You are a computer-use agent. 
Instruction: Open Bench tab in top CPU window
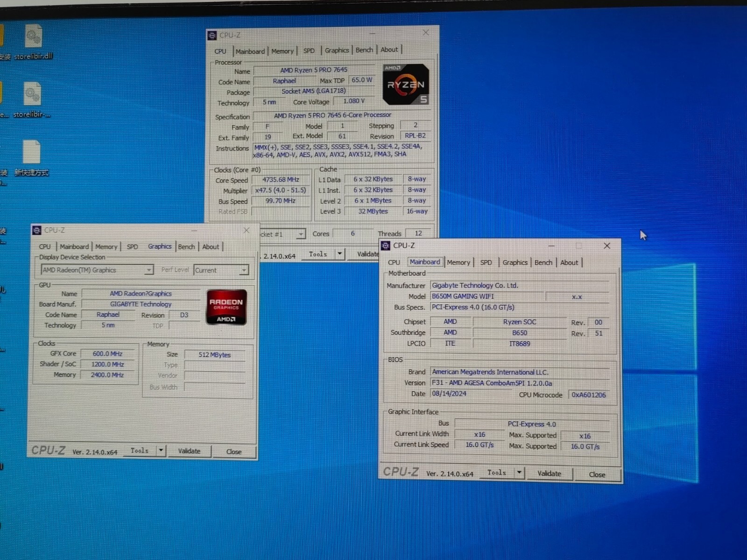pos(364,50)
